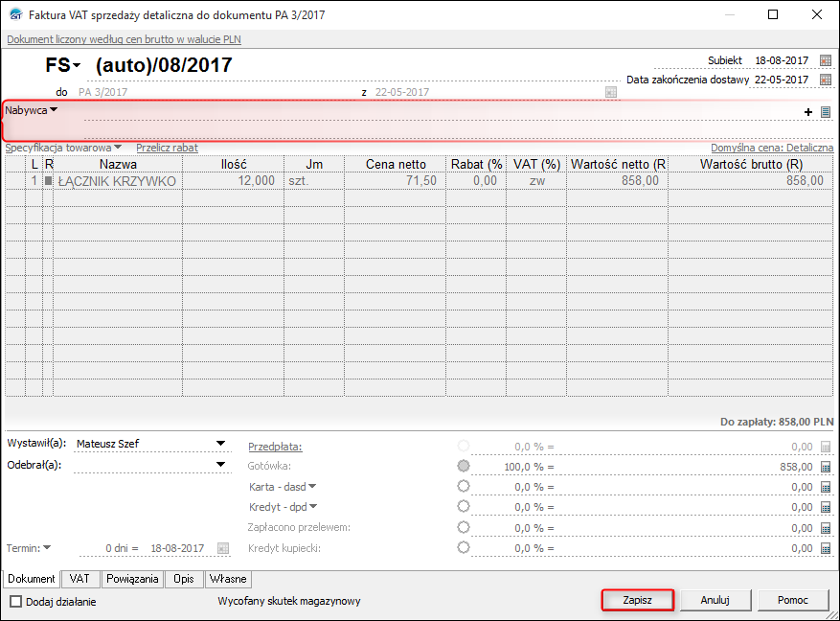
Task: Open calculator icon in Zapłacono przelewem row
Action: (826, 528)
